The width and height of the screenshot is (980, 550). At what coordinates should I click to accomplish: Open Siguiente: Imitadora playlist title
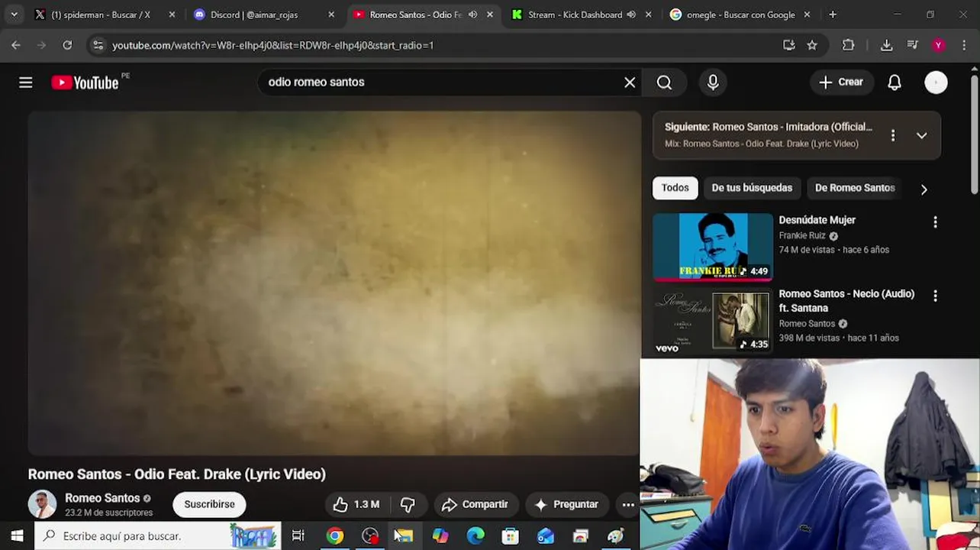point(769,127)
